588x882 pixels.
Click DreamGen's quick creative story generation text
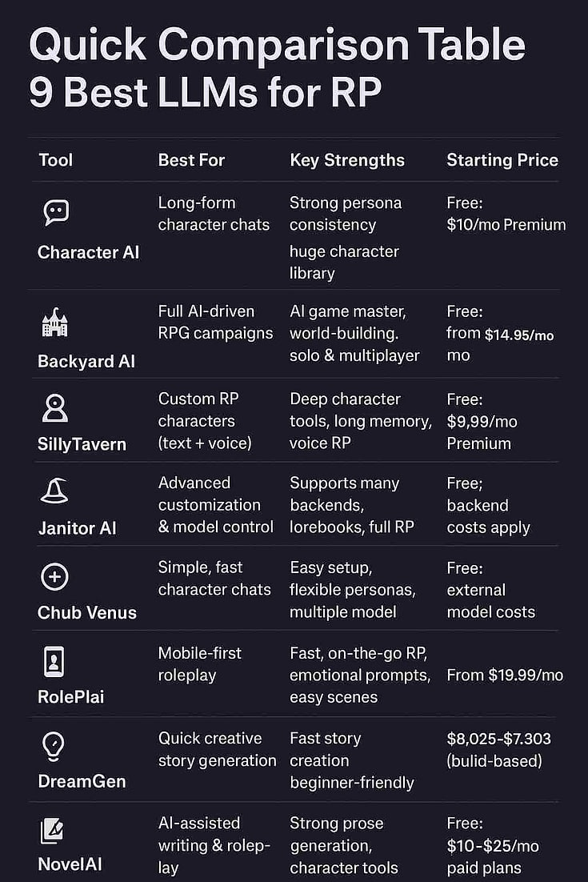(x=217, y=749)
